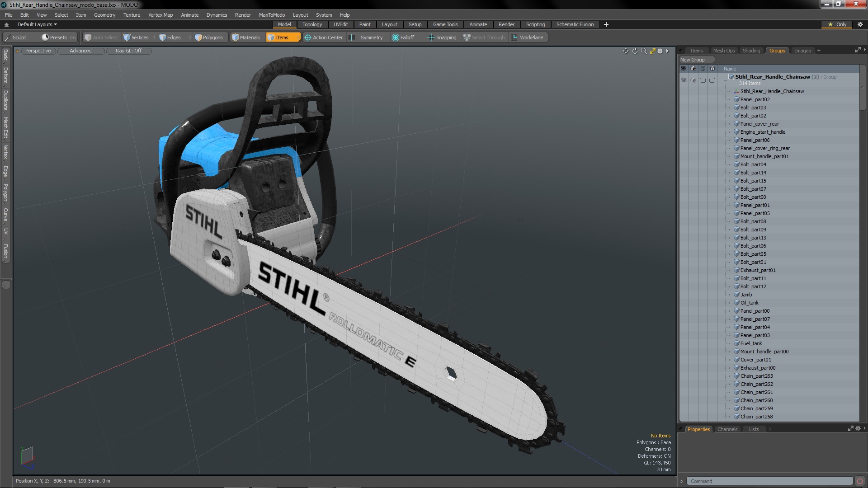Open the WorkPlane options
This screenshot has height=488, width=868.
tap(528, 38)
